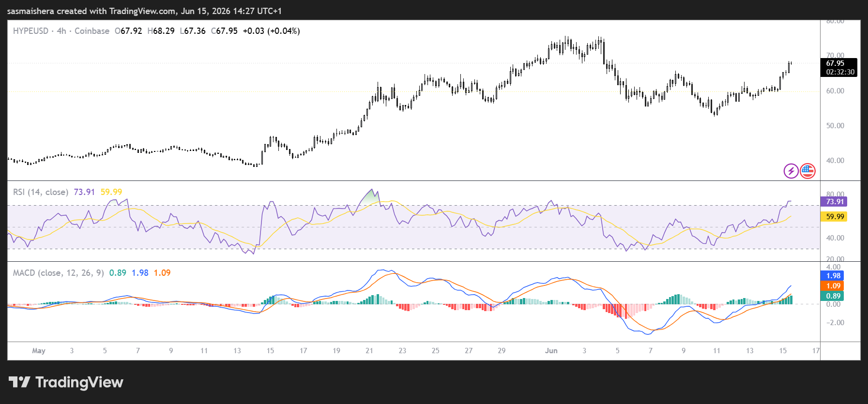Click the green 0.89 MACD legend value
This screenshot has height=404, width=868.
tap(118, 273)
